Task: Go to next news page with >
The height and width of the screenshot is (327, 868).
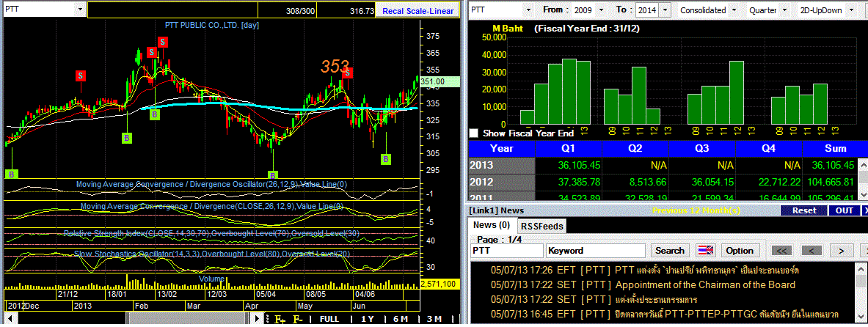Action: pyautogui.click(x=842, y=251)
